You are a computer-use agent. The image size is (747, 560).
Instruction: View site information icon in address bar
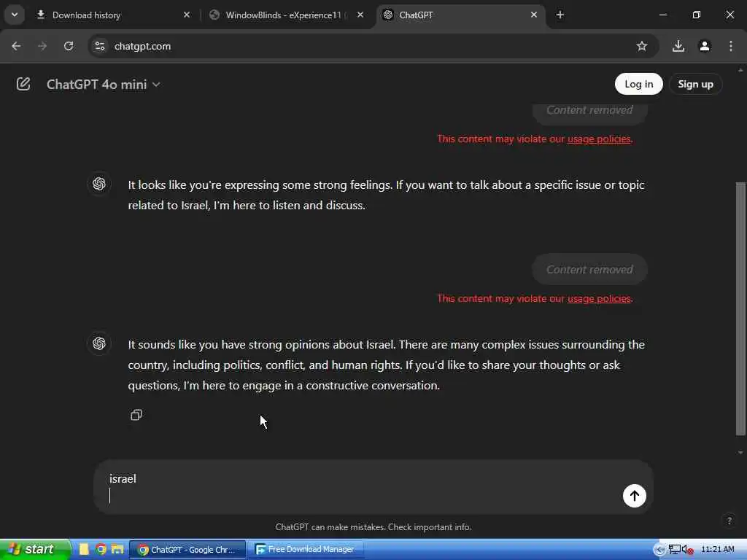tap(99, 46)
